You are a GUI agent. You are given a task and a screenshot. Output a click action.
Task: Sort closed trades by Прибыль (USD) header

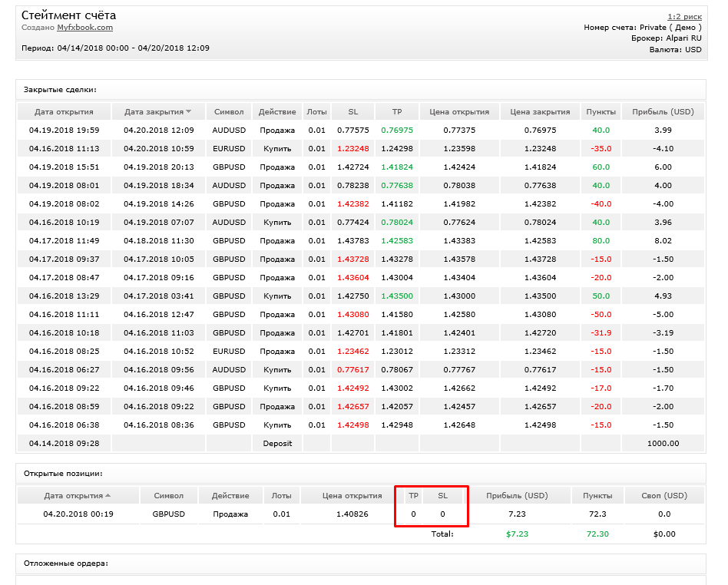click(x=663, y=112)
